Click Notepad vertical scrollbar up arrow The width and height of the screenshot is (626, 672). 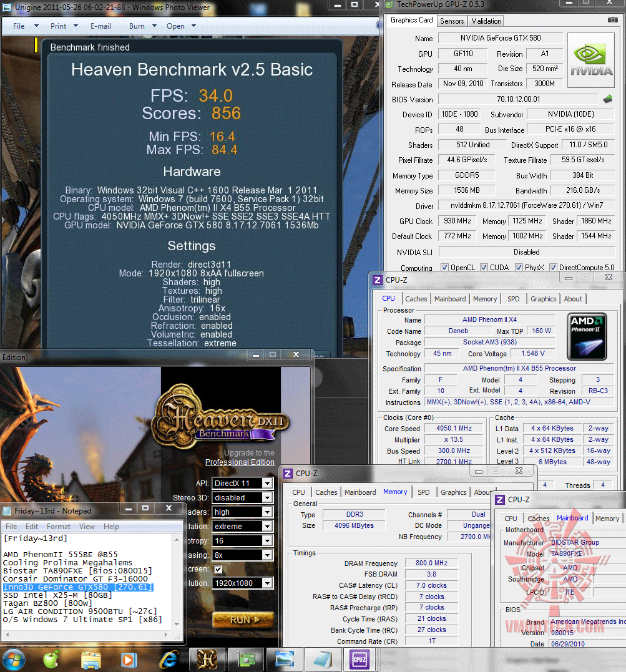(x=177, y=540)
